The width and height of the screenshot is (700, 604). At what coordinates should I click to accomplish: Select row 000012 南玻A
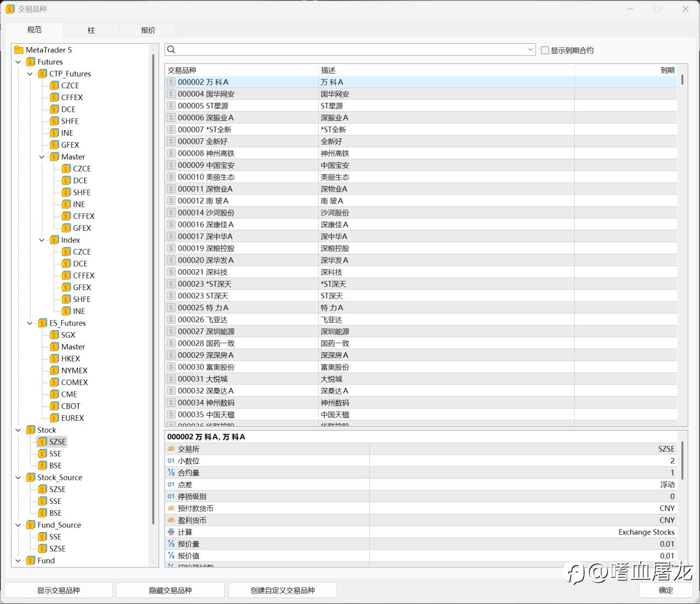421,201
